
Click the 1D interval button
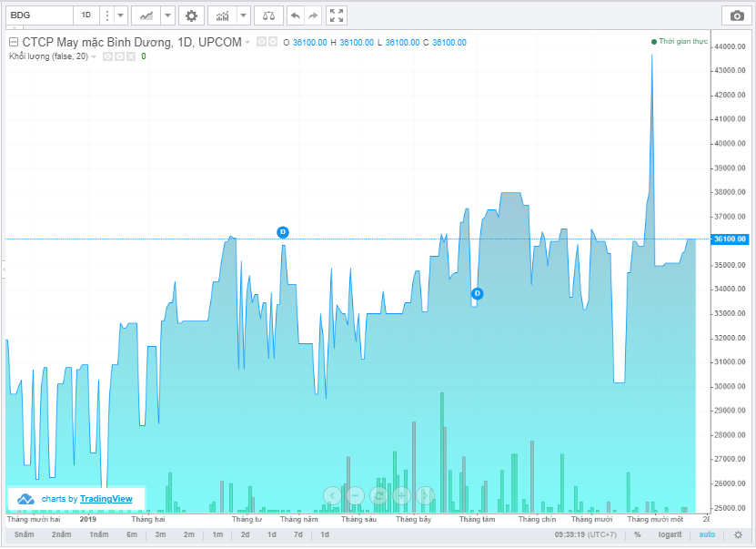coord(86,15)
